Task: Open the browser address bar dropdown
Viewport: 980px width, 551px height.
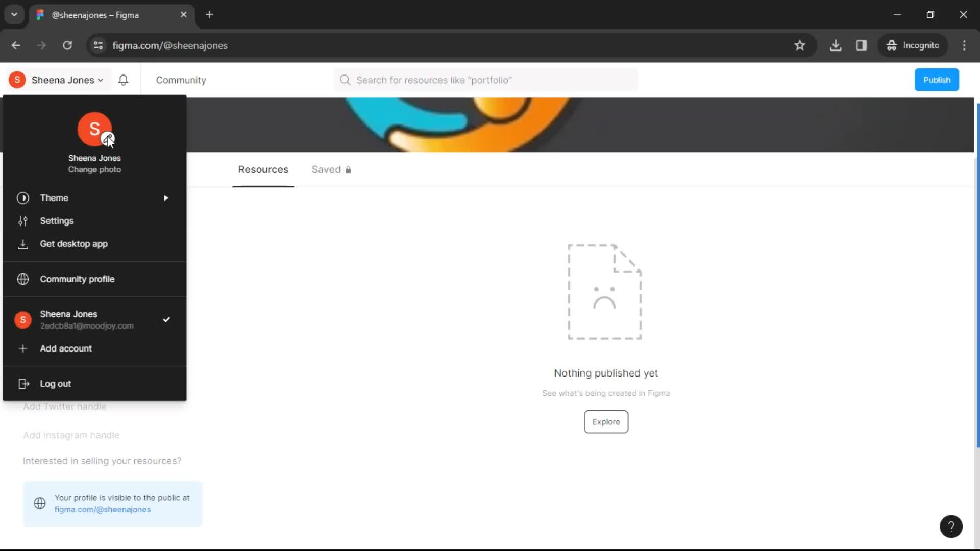Action: pos(13,15)
